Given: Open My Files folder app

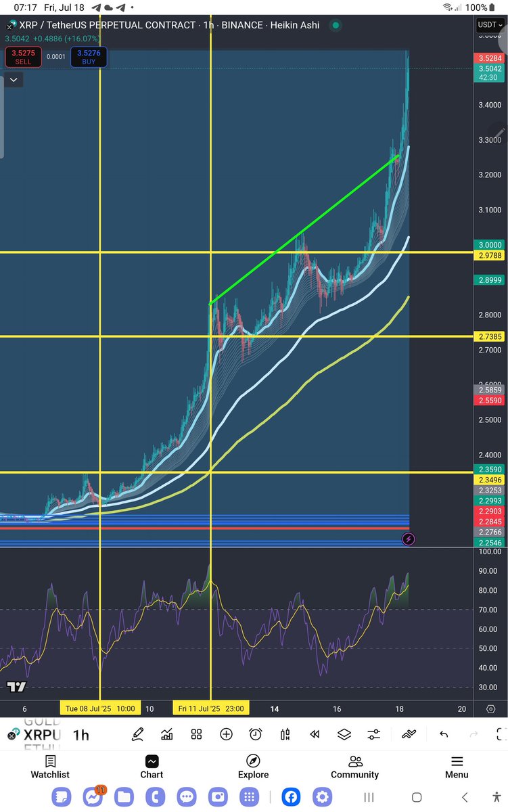Looking at the screenshot, I should tap(123, 796).
